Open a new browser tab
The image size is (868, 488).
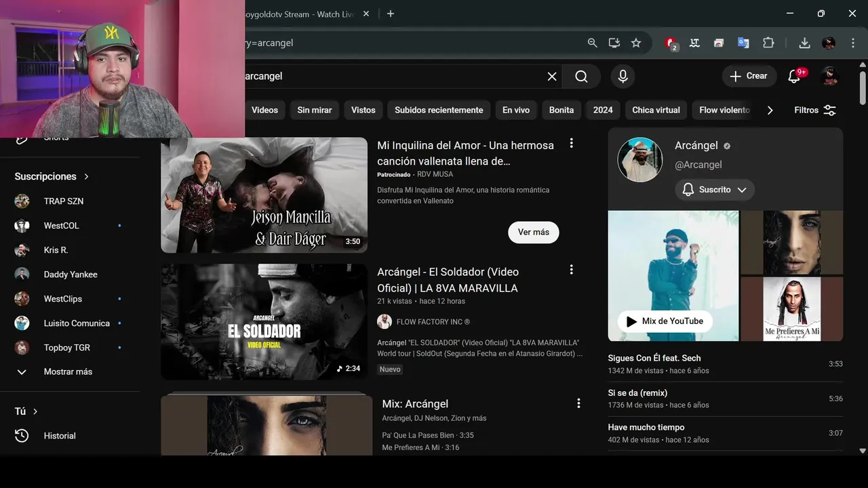[391, 14]
